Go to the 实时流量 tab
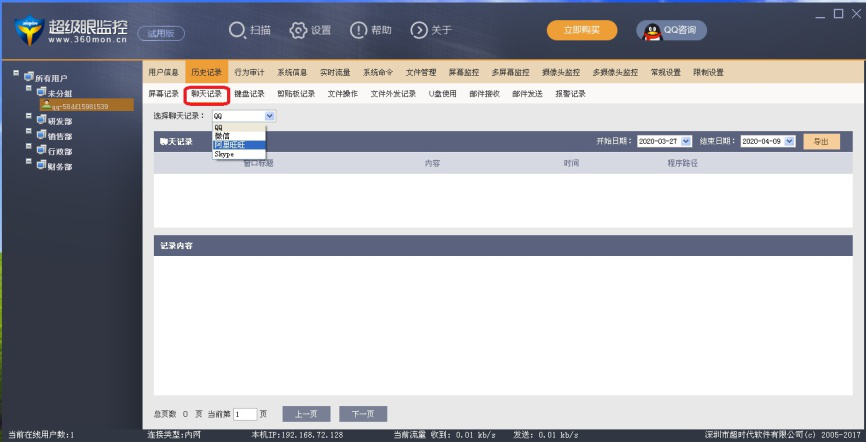 335,72
